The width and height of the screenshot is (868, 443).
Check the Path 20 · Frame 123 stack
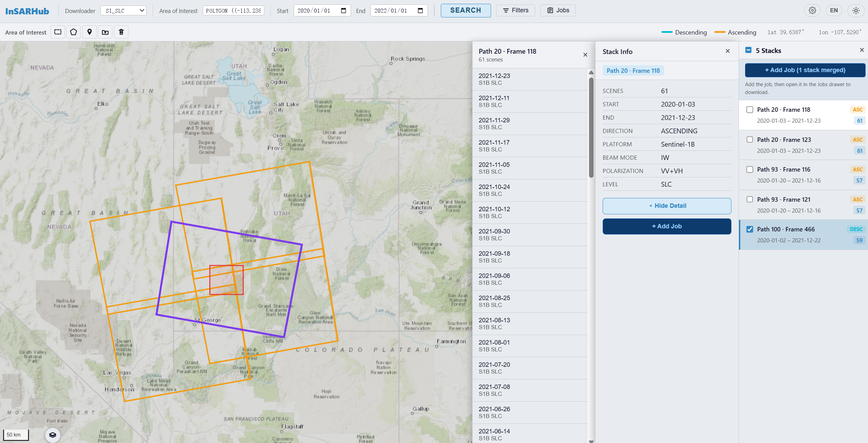pyautogui.click(x=750, y=139)
